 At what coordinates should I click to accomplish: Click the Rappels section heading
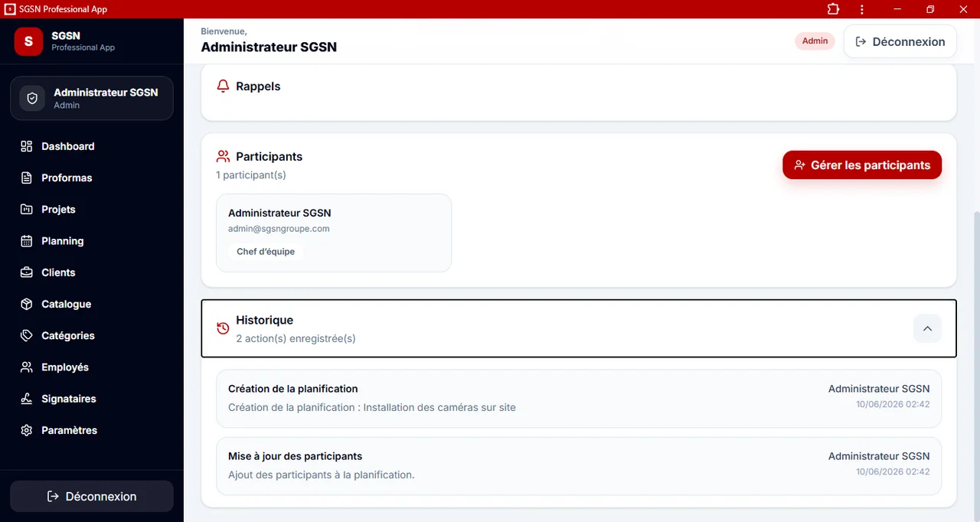tap(258, 86)
